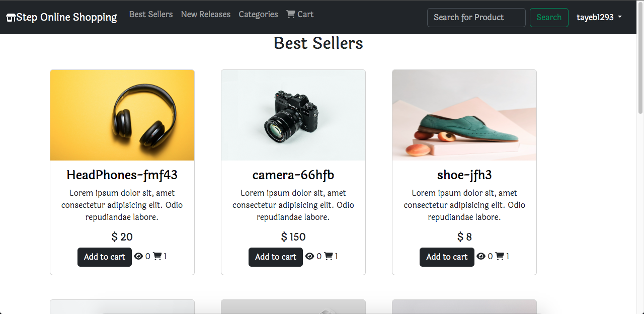Add camera-66hfb to cart
Screen dimensions: 644x314
[x=276, y=257]
